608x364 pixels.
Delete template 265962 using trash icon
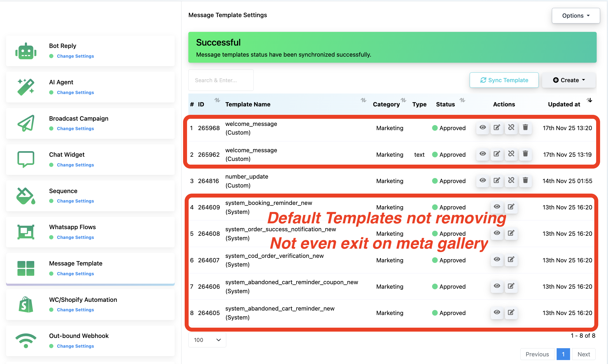pyautogui.click(x=525, y=154)
